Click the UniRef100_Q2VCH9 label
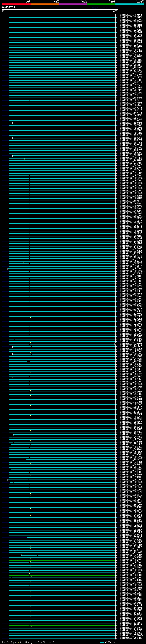Image resolution: width=146 pixels, height=644 pixels. click(131, 30)
